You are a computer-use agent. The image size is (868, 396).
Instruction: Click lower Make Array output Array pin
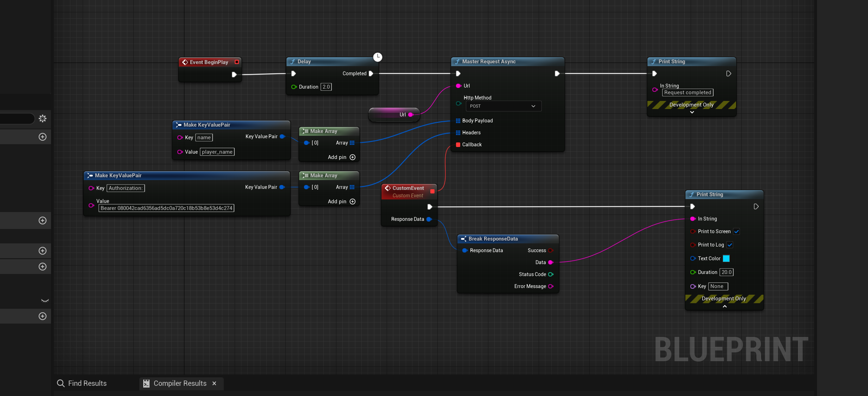pos(352,187)
